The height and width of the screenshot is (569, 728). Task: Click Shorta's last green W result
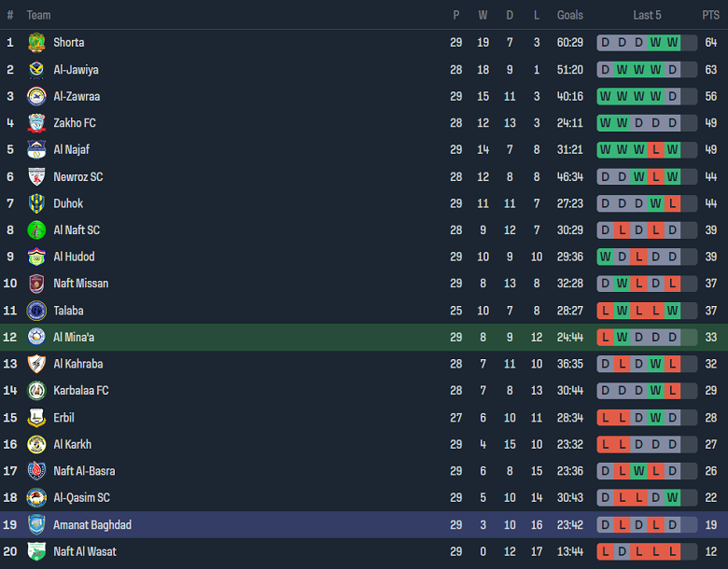coord(672,43)
